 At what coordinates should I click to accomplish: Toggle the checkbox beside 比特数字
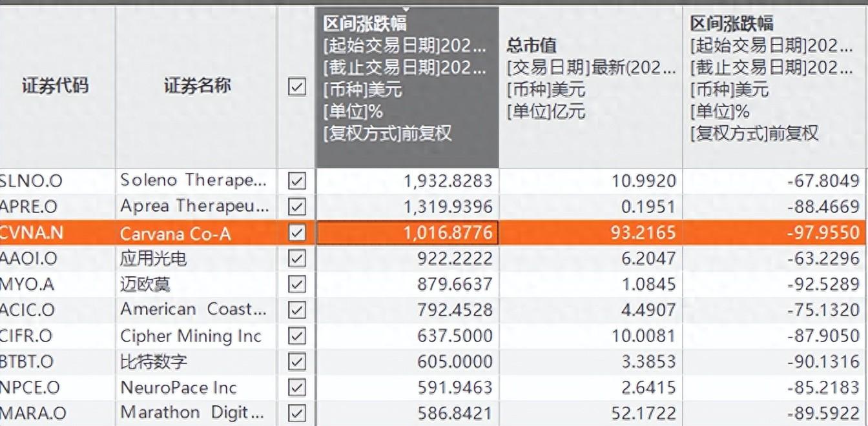[x=296, y=361]
